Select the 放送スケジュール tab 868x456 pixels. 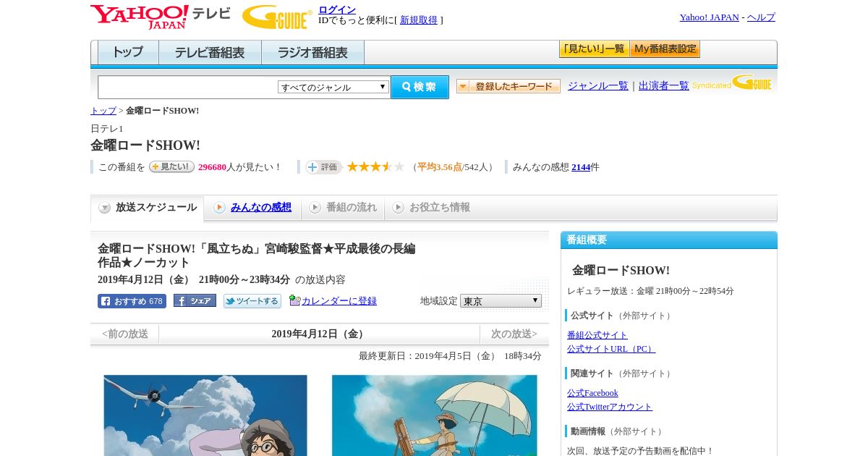point(147,208)
